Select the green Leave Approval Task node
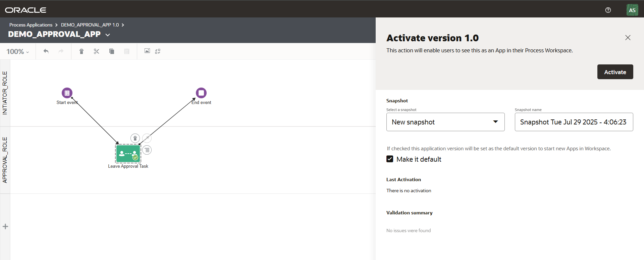This screenshot has width=644, height=260. (x=128, y=154)
